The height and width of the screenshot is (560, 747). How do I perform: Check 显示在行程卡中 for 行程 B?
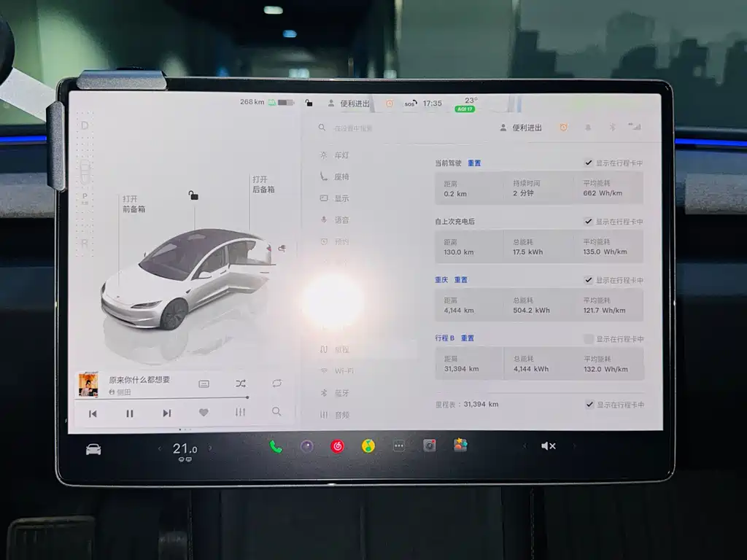pos(589,339)
